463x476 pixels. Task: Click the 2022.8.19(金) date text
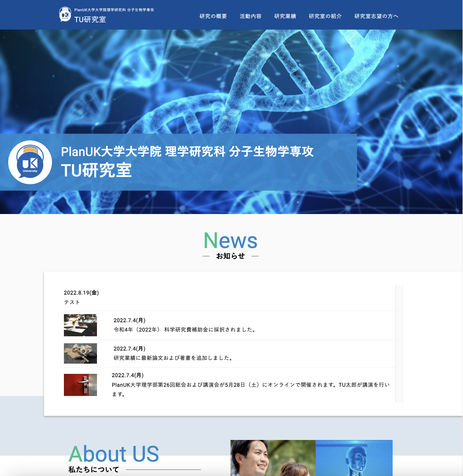coord(81,293)
